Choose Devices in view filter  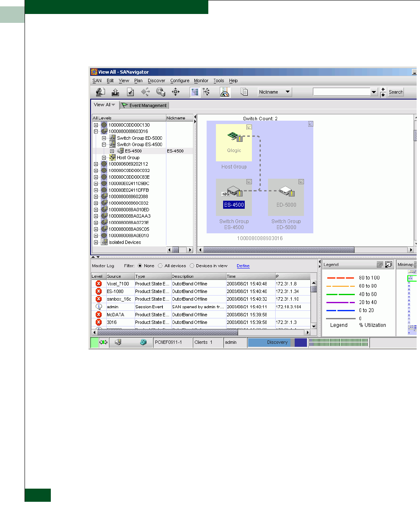(x=192, y=266)
